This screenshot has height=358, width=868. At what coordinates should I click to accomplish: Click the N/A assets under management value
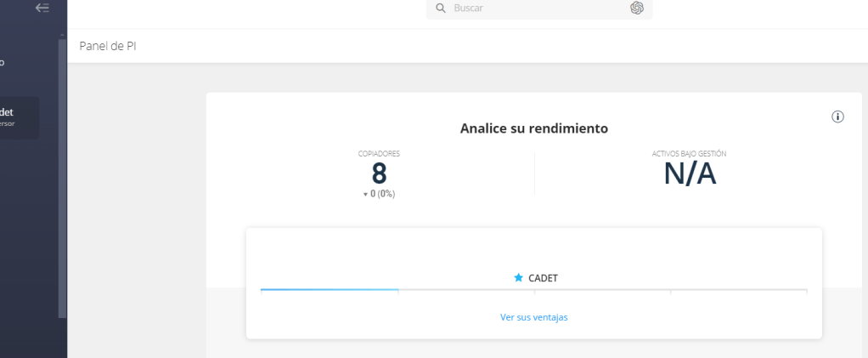pyautogui.click(x=689, y=173)
